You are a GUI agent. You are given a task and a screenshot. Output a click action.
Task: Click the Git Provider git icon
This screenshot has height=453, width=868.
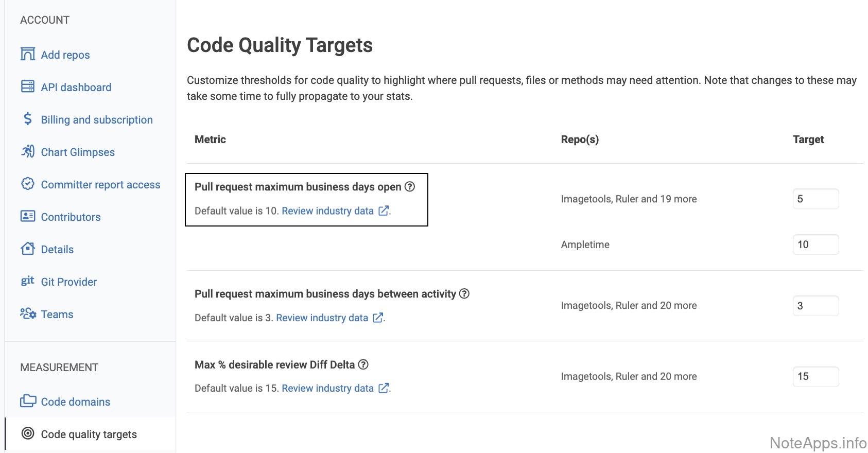pos(28,281)
